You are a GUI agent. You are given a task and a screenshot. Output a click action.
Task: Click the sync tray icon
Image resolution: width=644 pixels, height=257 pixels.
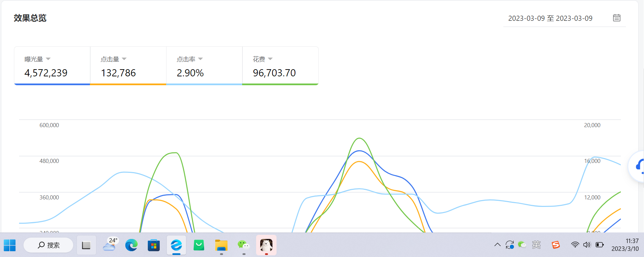509,245
